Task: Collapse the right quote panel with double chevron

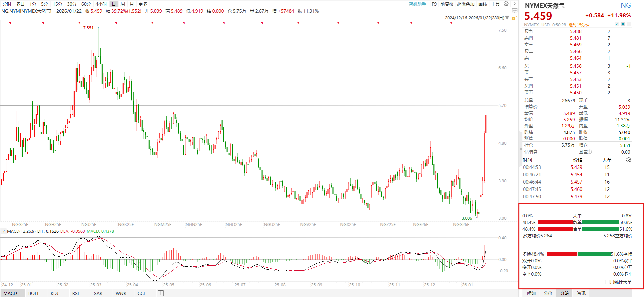Action: click(520, 149)
